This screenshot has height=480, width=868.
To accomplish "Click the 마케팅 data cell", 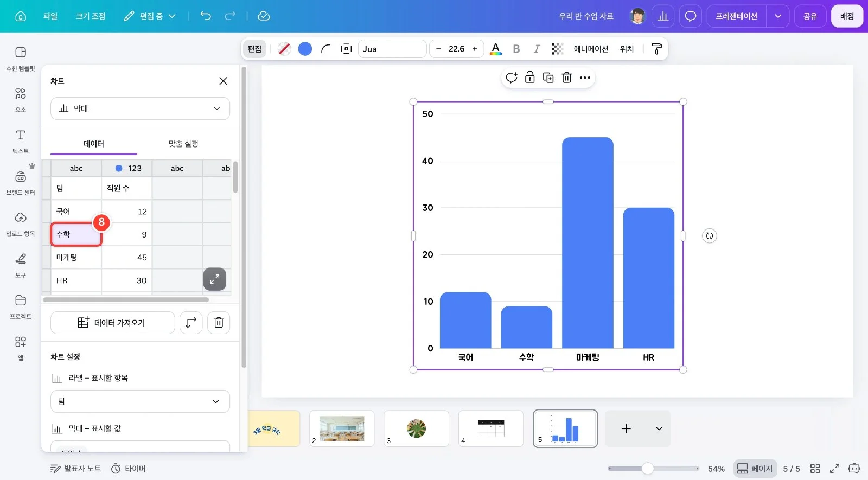I will point(76,257).
